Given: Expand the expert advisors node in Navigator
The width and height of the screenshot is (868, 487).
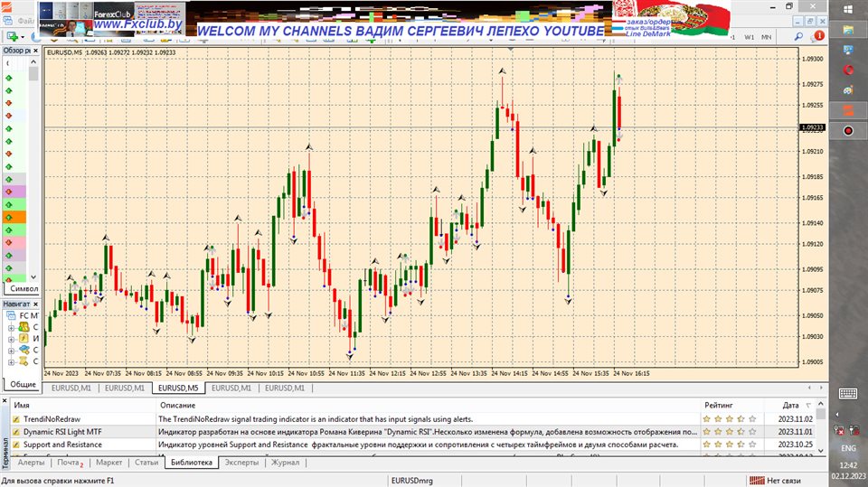Looking at the screenshot, I should pos(11,351).
